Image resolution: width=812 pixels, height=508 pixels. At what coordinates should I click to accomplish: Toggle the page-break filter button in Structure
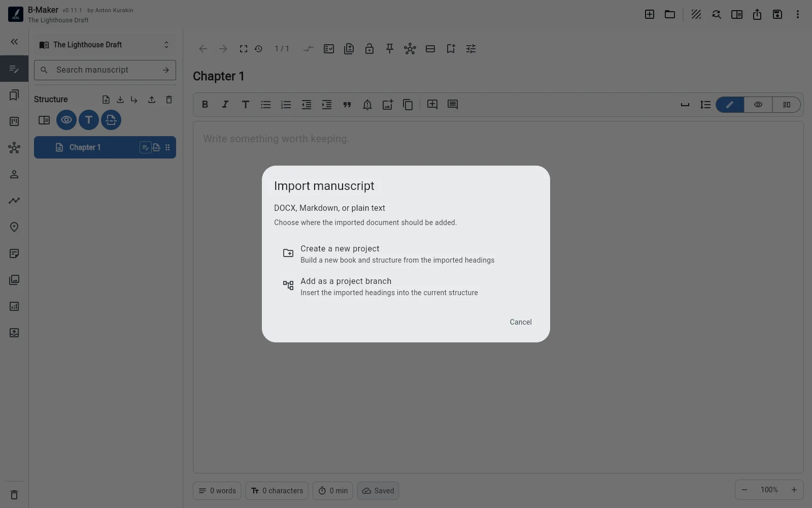click(111, 120)
